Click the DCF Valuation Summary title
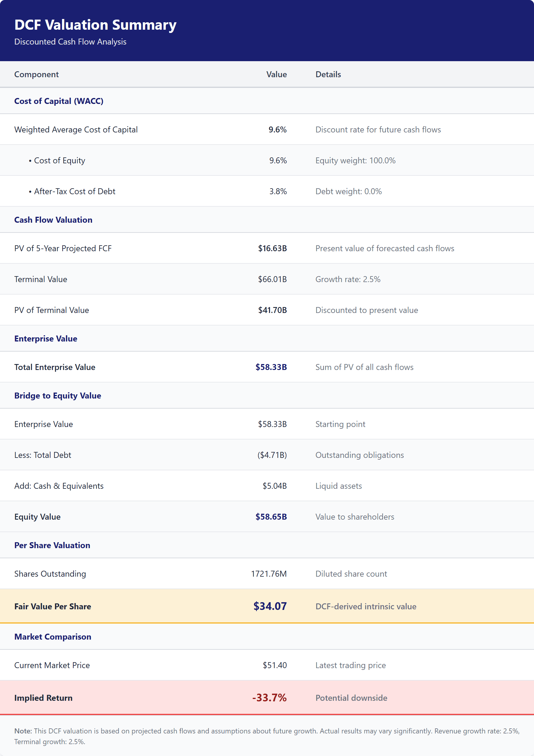Image resolution: width=534 pixels, height=756 pixels. click(x=96, y=25)
